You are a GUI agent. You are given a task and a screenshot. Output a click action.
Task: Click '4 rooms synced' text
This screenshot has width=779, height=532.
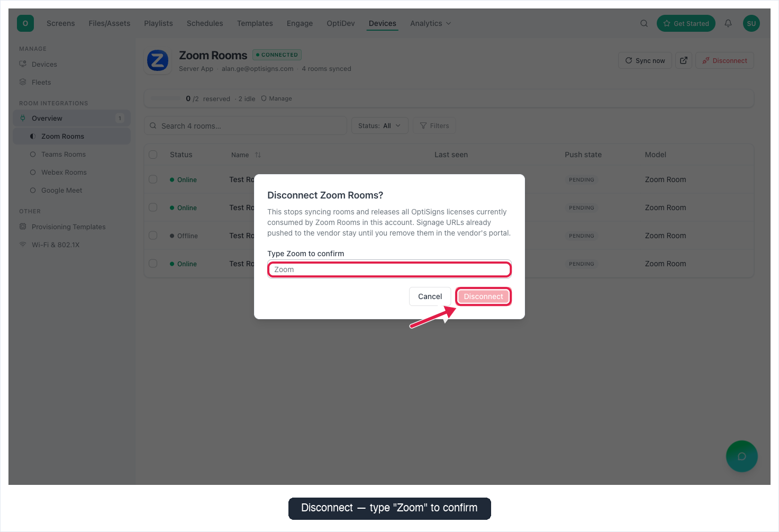point(327,69)
